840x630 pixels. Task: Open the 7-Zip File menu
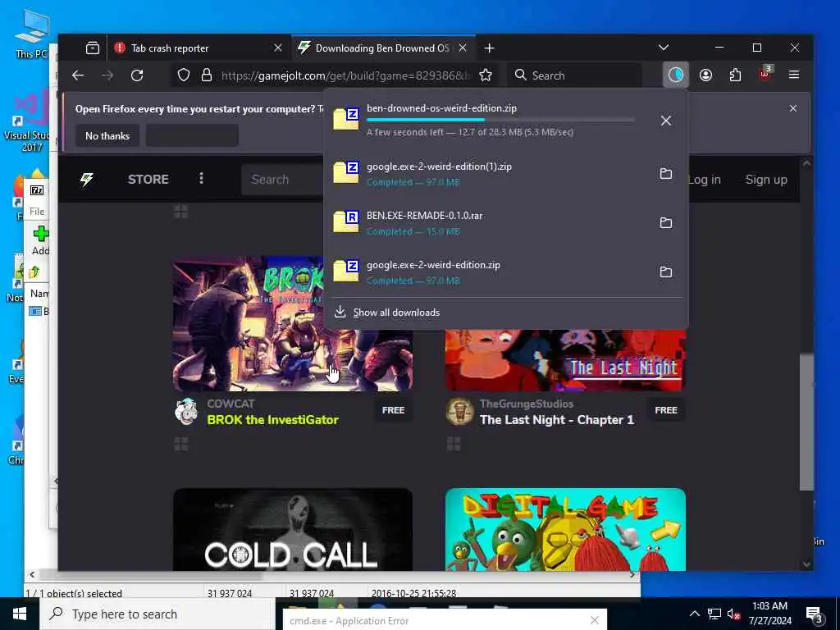(37, 211)
